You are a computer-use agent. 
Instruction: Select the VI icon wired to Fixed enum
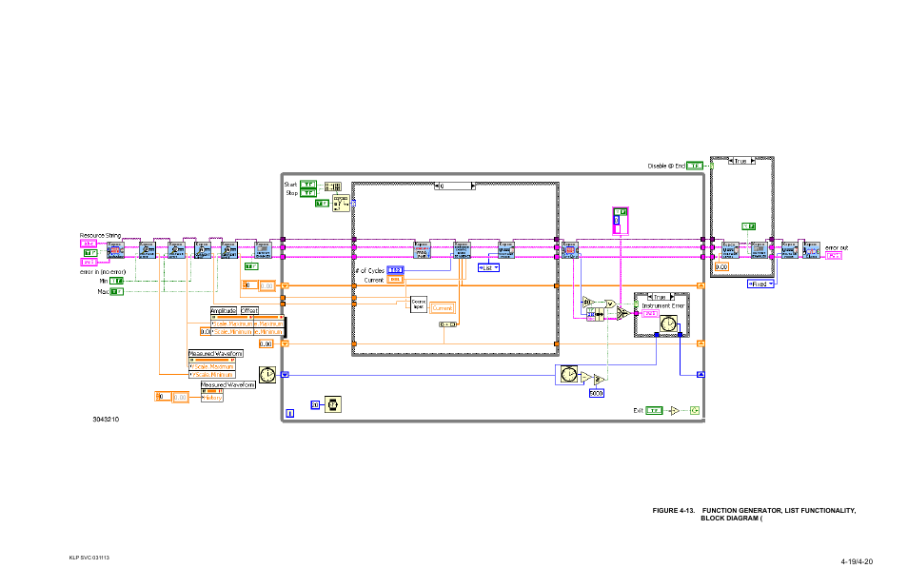790,250
